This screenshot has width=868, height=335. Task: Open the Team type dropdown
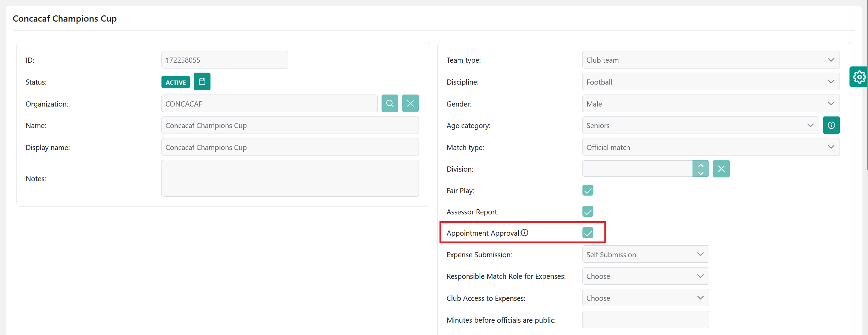coord(711,60)
